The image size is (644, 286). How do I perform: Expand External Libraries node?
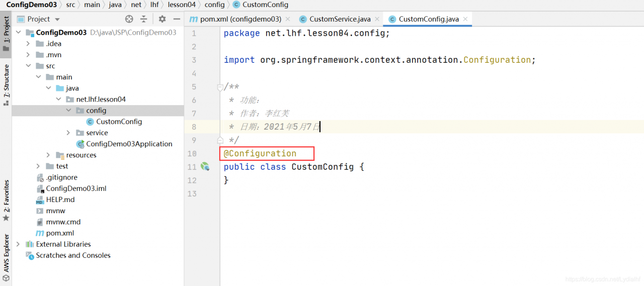[x=19, y=244]
